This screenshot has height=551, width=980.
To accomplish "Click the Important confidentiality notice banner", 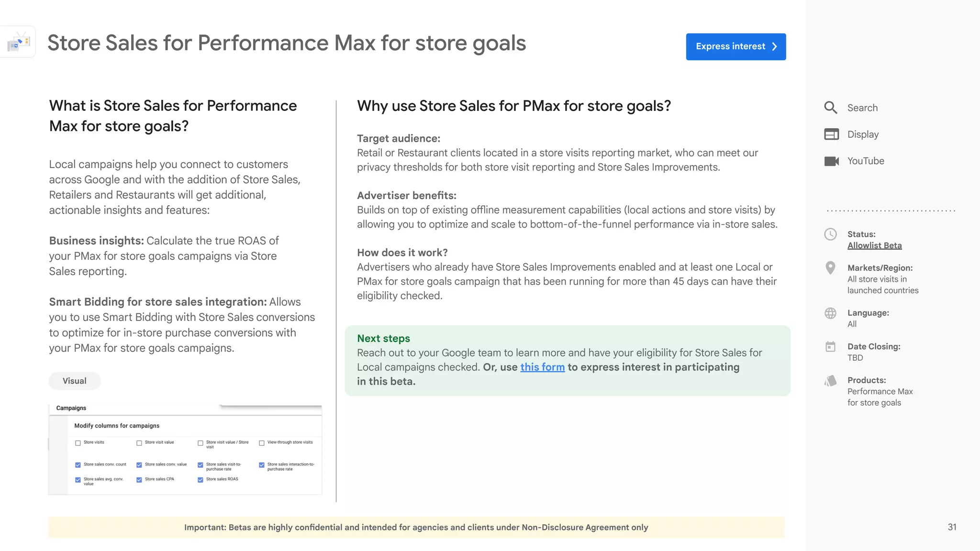I will pos(416,527).
